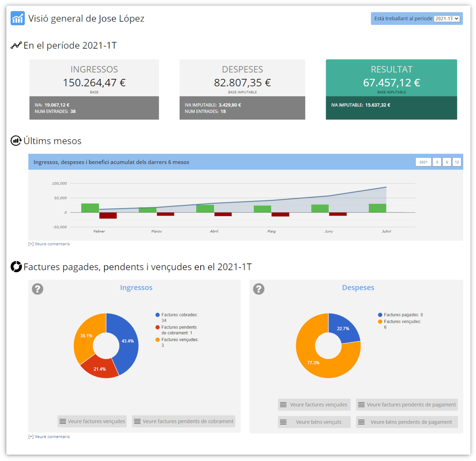
Task: Click the list icon on Veure factures pendents de cobrament
Action: click(138, 421)
